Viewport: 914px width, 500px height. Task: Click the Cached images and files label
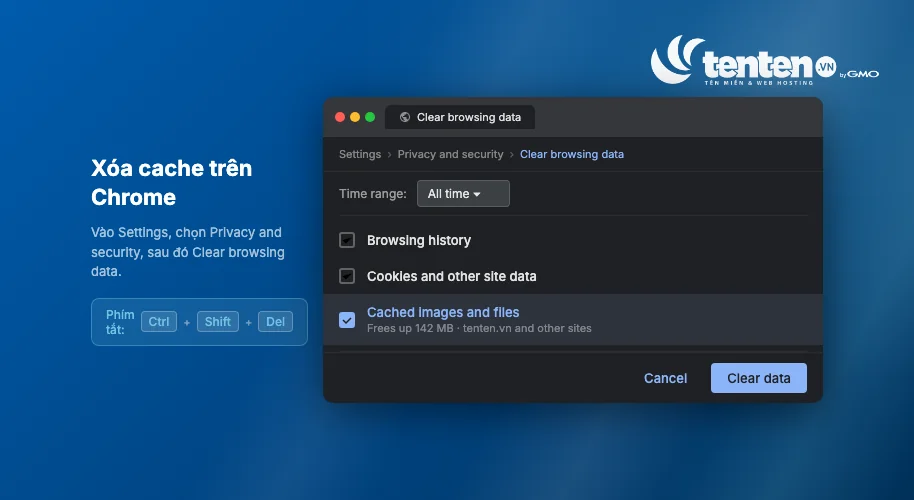click(443, 312)
